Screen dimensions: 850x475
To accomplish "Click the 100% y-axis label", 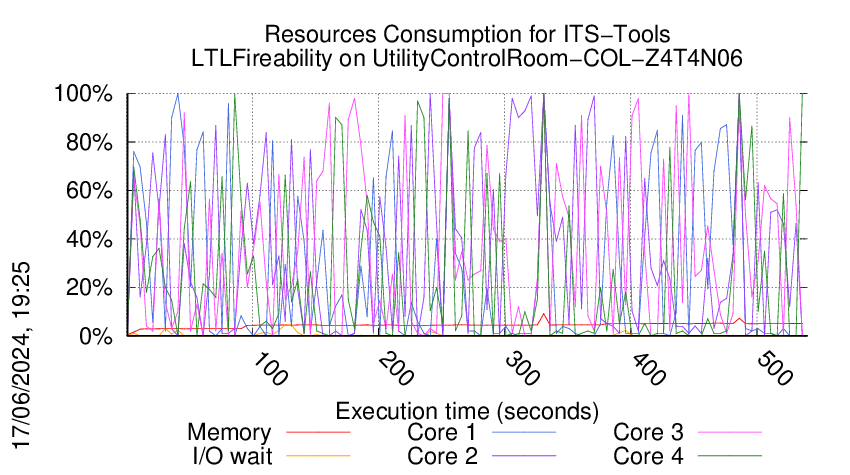I will pos(83,94).
